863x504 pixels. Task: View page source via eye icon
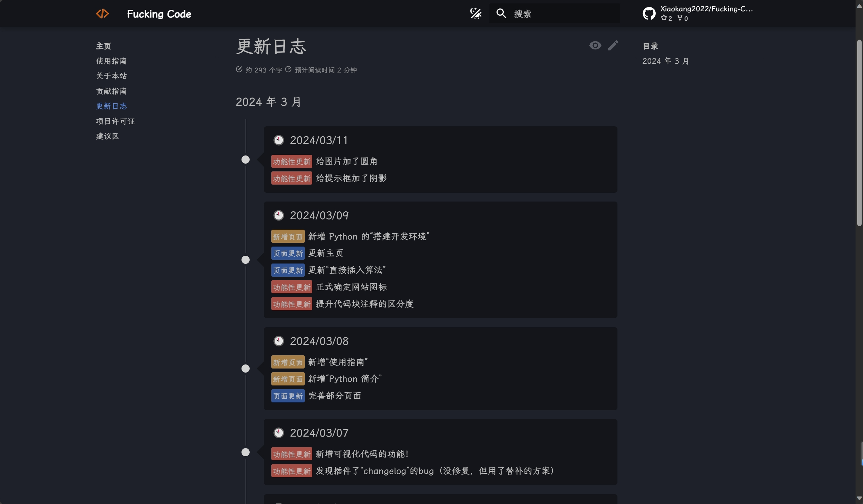pos(595,45)
